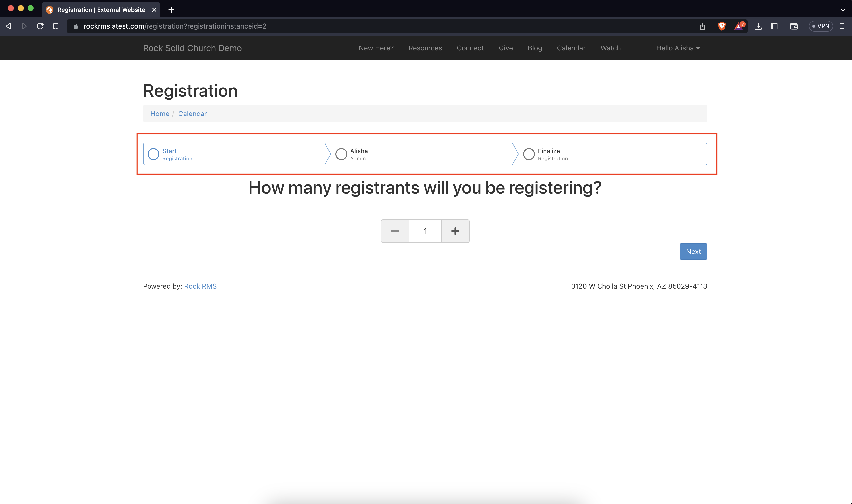The height and width of the screenshot is (504, 852).
Task: Open the Give menu item
Action: coord(506,48)
